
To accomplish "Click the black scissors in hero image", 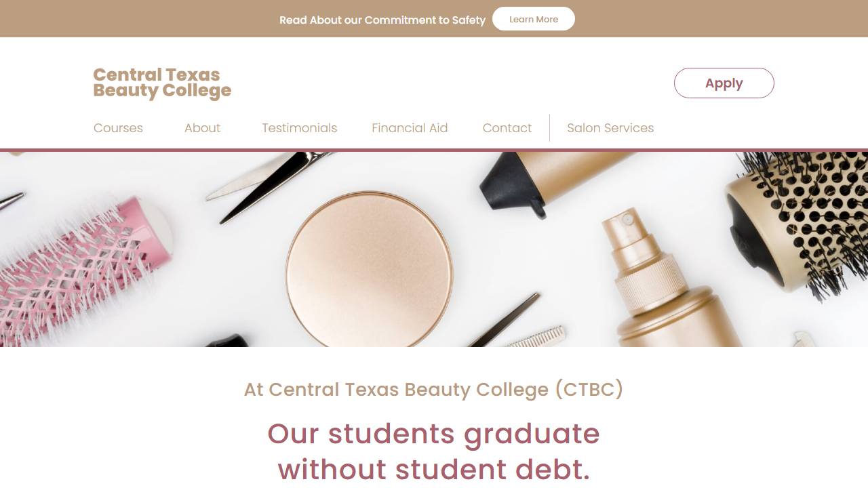I will 271,183.
